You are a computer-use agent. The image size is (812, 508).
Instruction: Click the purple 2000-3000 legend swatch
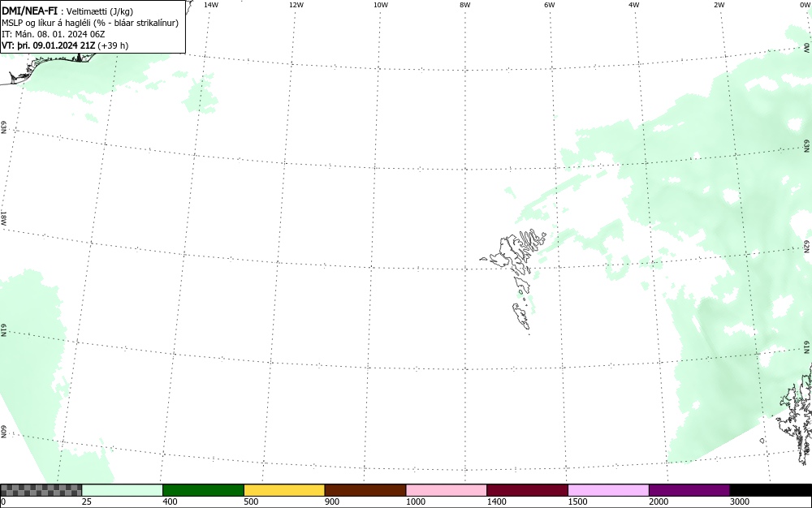pyautogui.click(x=689, y=490)
